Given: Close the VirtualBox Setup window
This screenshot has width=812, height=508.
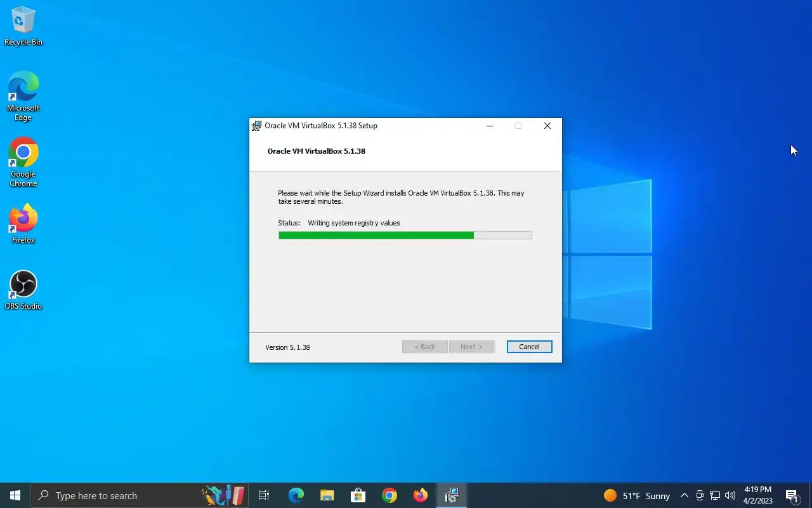Looking at the screenshot, I should tap(547, 126).
